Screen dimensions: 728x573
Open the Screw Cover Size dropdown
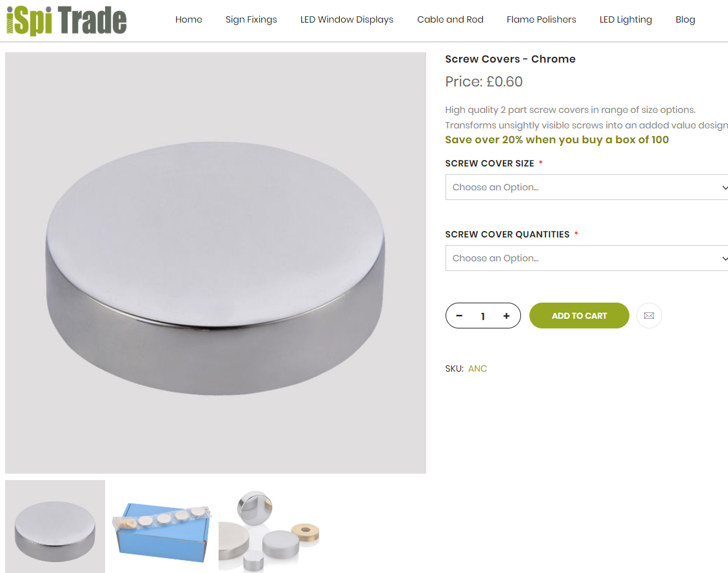(x=586, y=187)
